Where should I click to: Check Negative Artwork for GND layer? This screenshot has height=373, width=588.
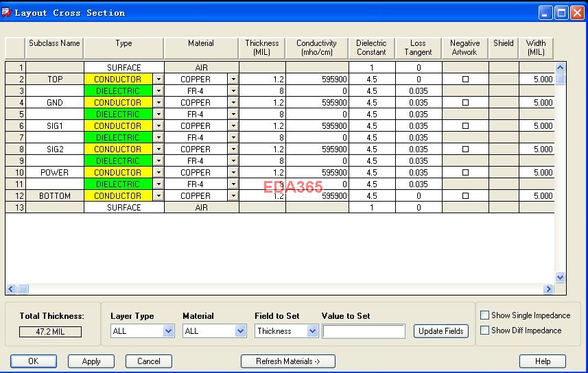click(x=465, y=103)
